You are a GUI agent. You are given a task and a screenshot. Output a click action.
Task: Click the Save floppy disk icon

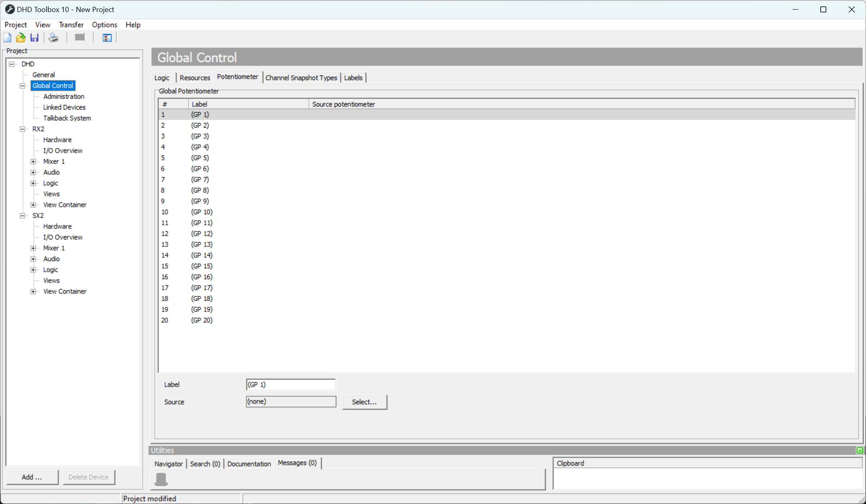pyautogui.click(x=35, y=38)
